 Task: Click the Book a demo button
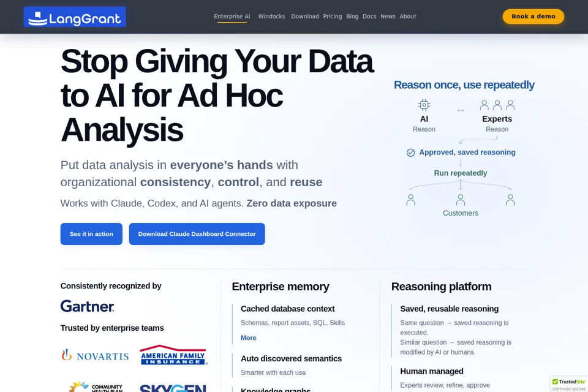coord(533,17)
